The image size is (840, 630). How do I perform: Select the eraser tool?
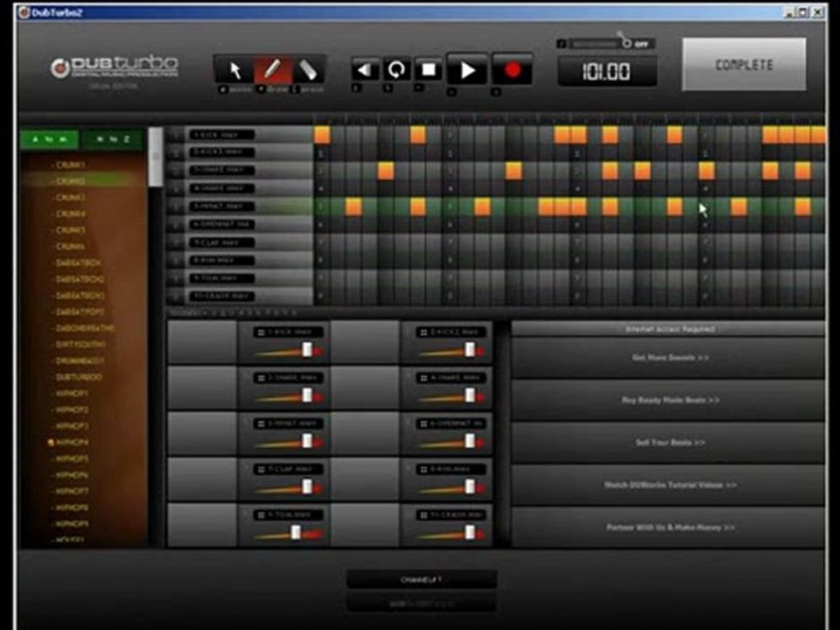click(308, 70)
